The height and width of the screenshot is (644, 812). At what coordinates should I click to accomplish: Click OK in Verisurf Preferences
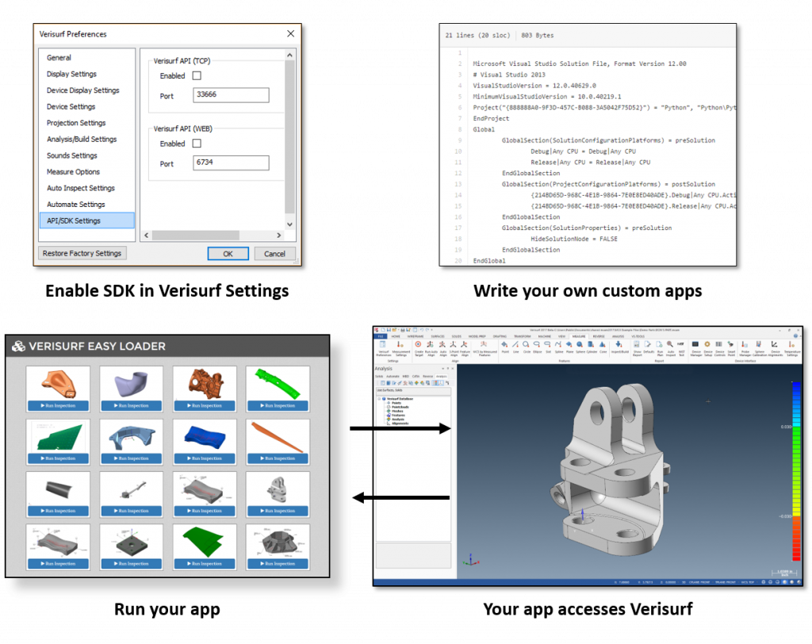(x=228, y=254)
